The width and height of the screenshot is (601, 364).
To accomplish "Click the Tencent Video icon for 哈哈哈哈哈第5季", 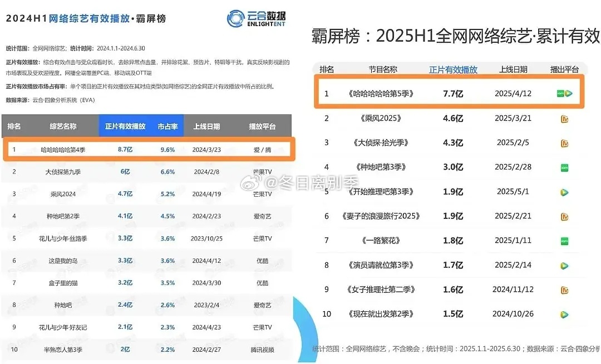I will 569,93.
